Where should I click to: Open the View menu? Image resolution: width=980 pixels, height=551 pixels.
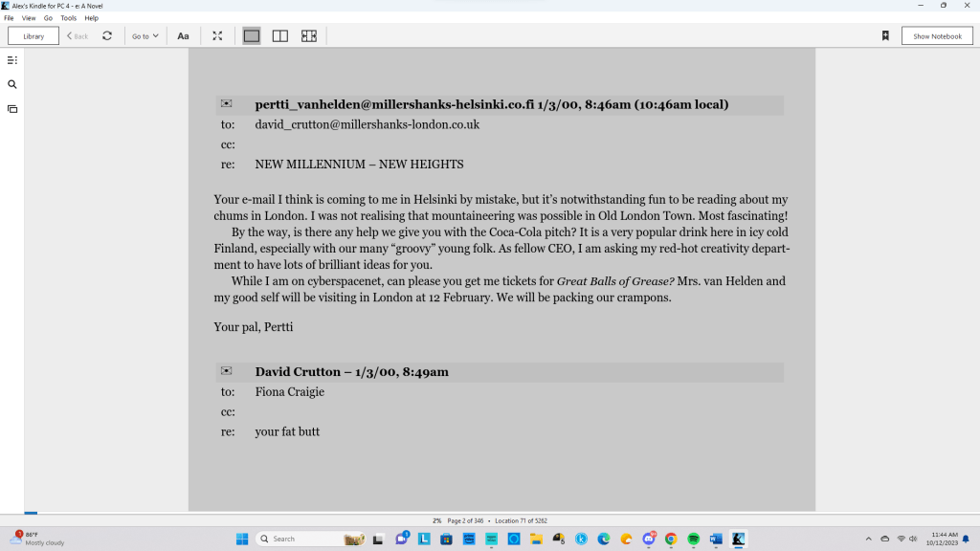(x=29, y=18)
